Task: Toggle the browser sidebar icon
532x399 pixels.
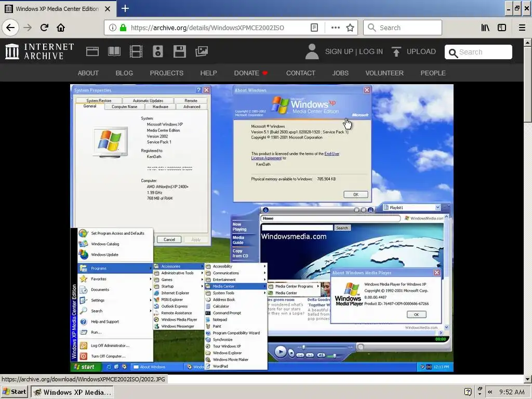Action: click(x=502, y=28)
